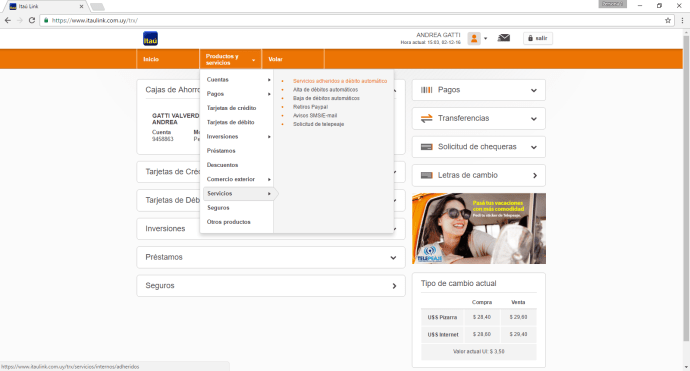Open the messages envelope icon
Image resolution: width=690 pixels, height=371 pixels.
tap(504, 38)
